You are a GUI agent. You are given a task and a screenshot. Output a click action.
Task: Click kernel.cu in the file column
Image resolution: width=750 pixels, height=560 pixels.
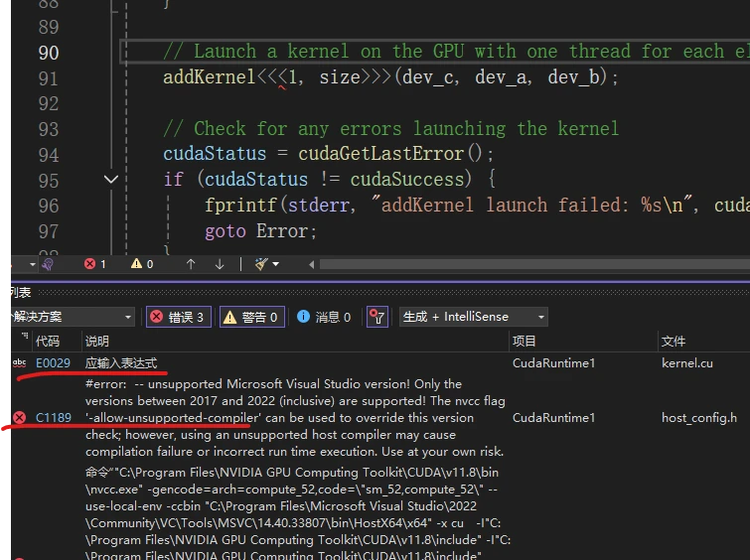pos(687,363)
